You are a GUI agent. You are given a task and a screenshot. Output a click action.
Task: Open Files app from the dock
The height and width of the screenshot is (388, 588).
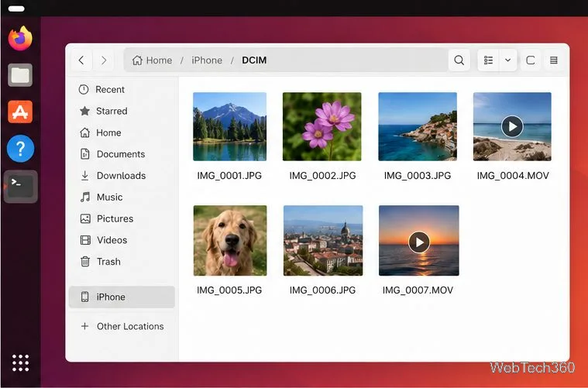coord(20,75)
